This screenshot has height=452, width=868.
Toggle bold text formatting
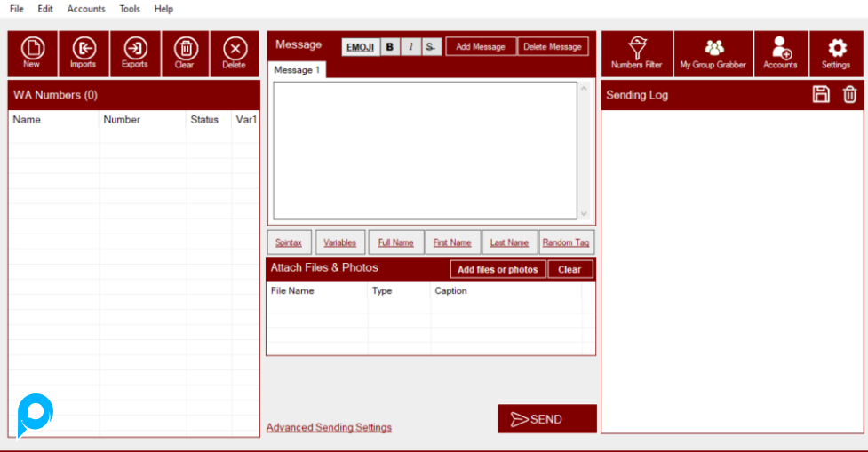(x=390, y=47)
